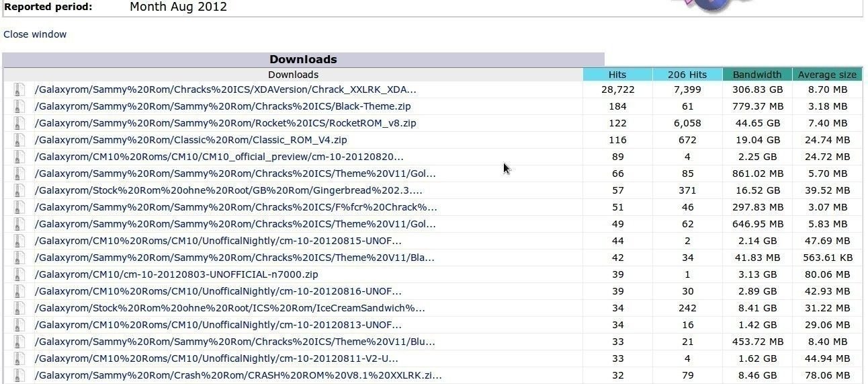Screen dimensions: 868x384
Task: Click file icon beside cm-10-20120811-V2-U row
Action: [19, 358]
